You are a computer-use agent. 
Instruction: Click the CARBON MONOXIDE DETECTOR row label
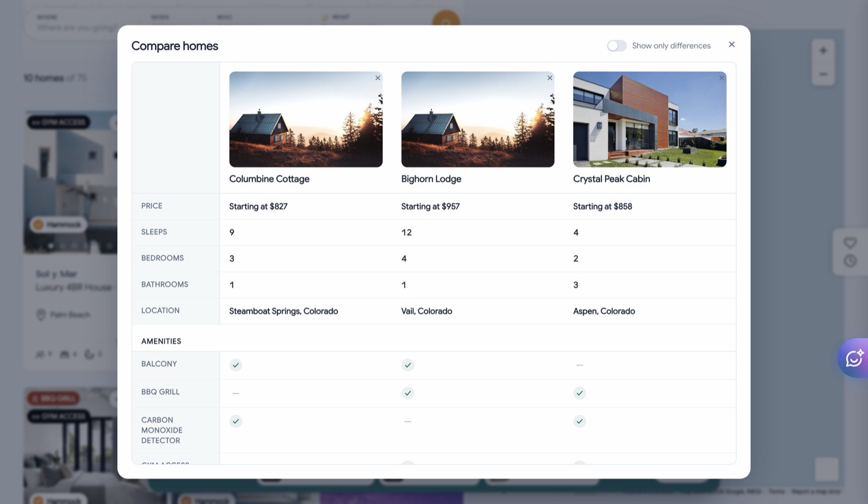tap(162, 430)
